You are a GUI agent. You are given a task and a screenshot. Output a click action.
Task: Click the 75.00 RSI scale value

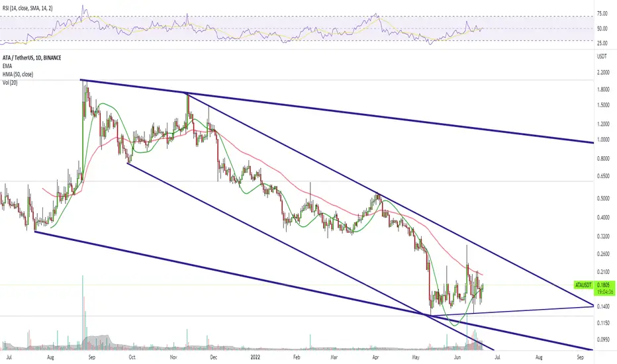(602, 14)
